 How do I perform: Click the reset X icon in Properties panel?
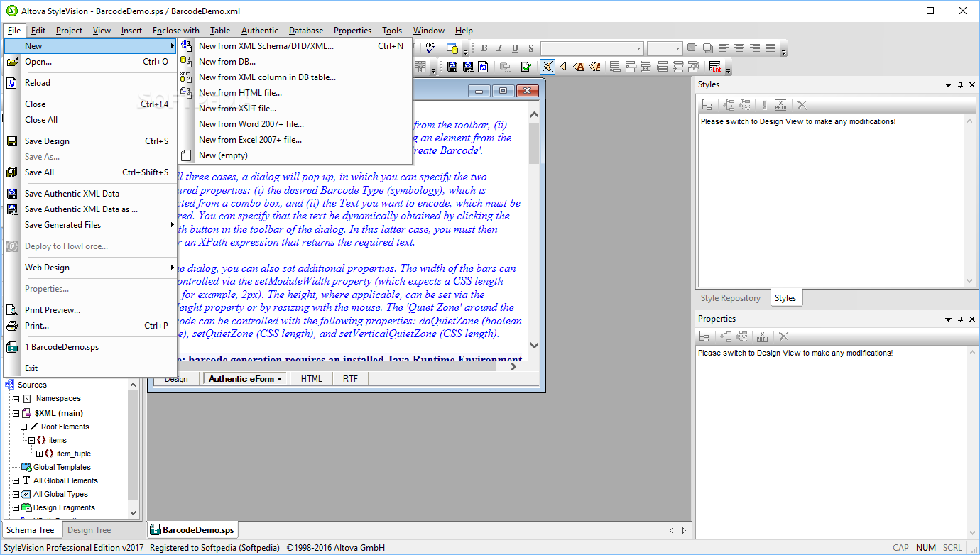point(783,336)
